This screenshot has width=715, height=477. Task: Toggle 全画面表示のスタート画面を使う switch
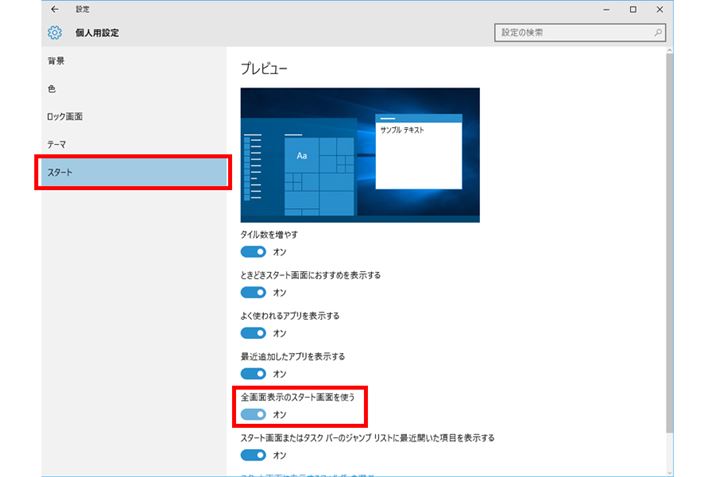point(254,414)
